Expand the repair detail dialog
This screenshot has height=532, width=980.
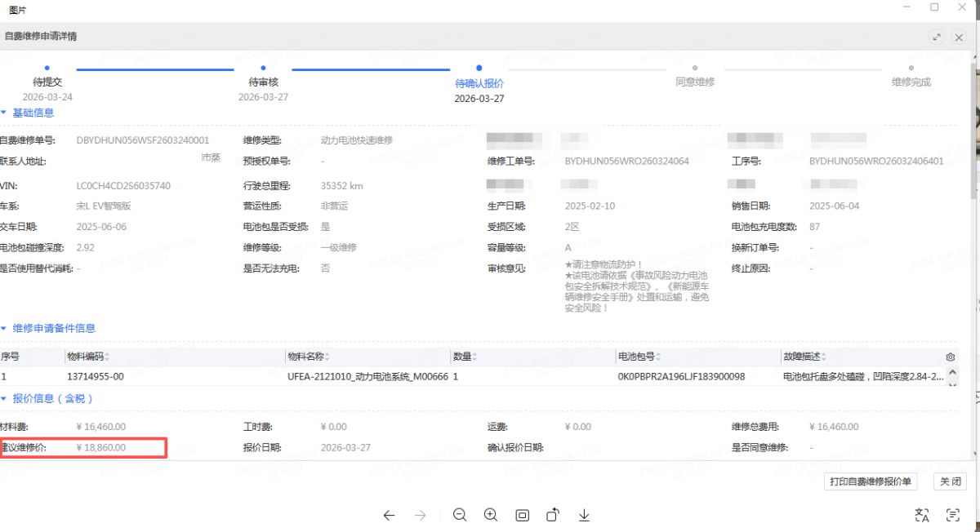[x=937, y=37]
